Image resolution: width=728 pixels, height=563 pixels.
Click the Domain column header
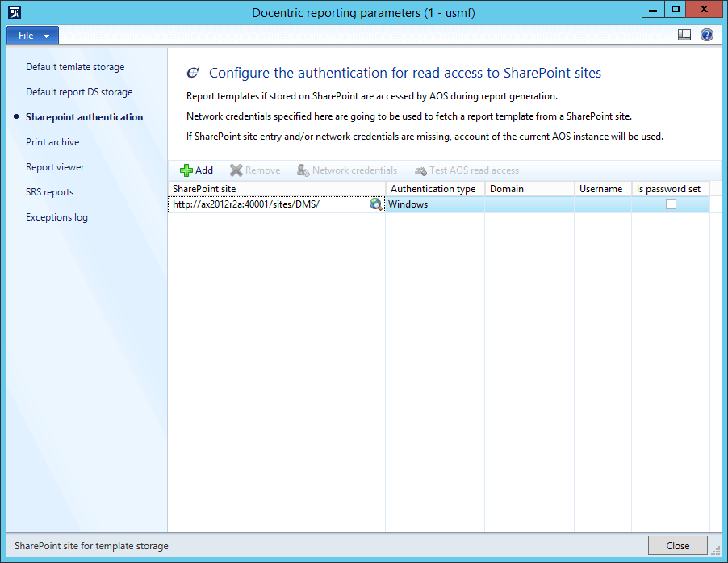529,189
